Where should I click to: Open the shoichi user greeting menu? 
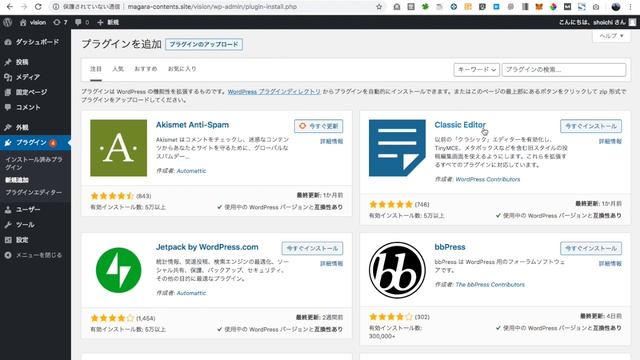pyautogui.click(x=597, y=22)
